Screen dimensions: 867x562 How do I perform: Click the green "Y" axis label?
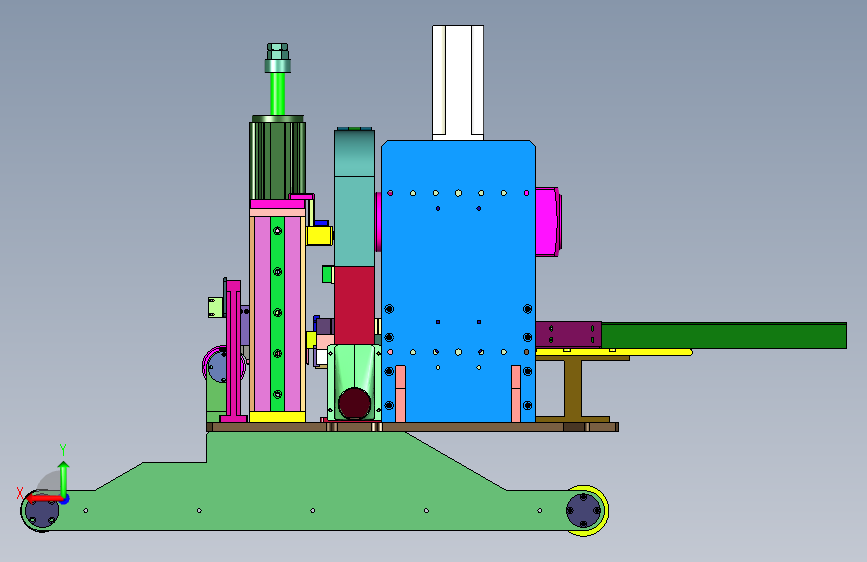pos(63,450)
